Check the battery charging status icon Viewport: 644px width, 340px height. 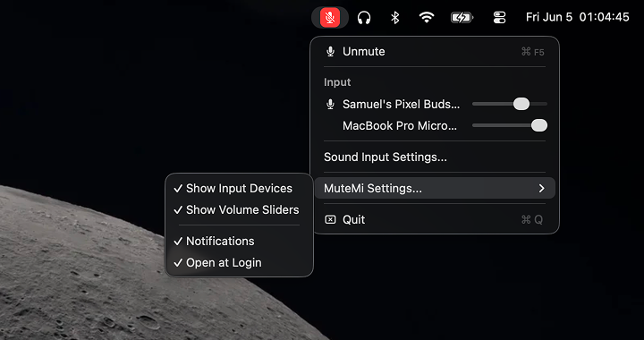pos(462,18)
